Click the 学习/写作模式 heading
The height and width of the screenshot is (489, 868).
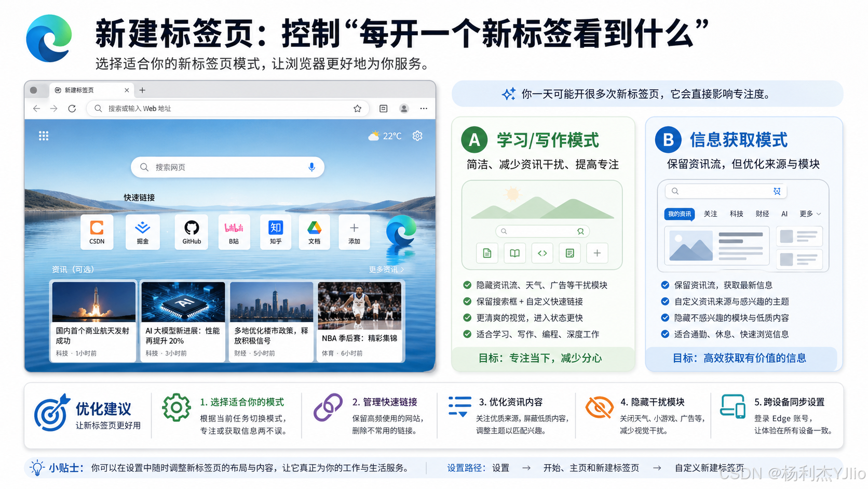point(548,140)
